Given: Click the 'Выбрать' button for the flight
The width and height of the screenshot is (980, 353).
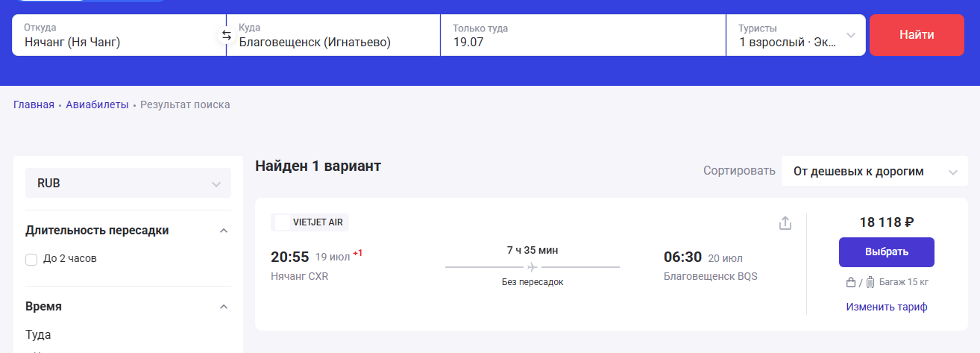Looking at the screenshot, I should pos(886,252).
